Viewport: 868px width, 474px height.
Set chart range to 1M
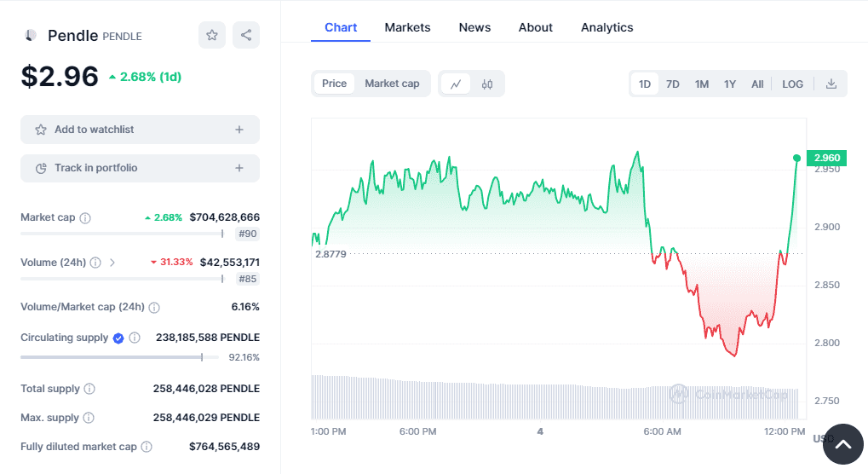tap(702, 84)
